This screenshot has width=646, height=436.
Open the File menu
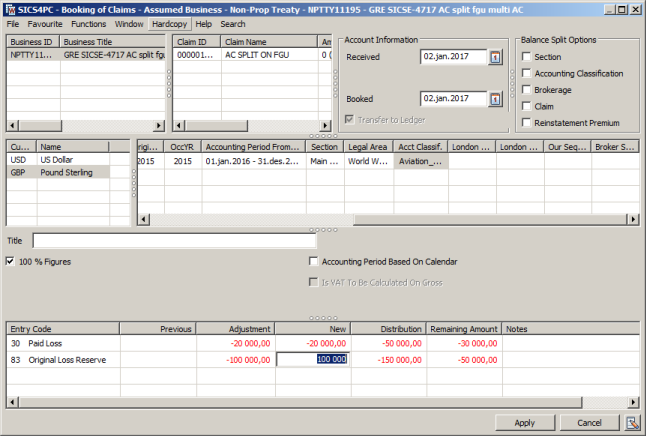point(13,24)
